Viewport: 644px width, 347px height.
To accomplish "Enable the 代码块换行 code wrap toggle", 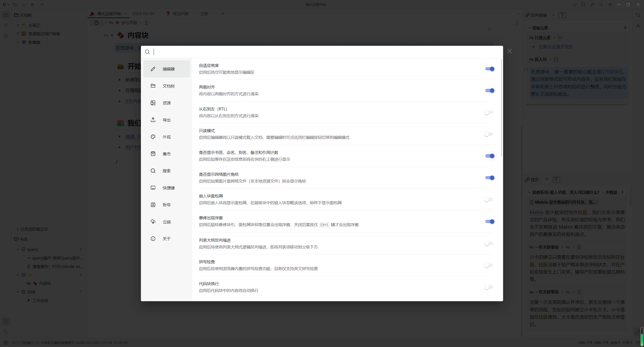I will tap(489, 287).
